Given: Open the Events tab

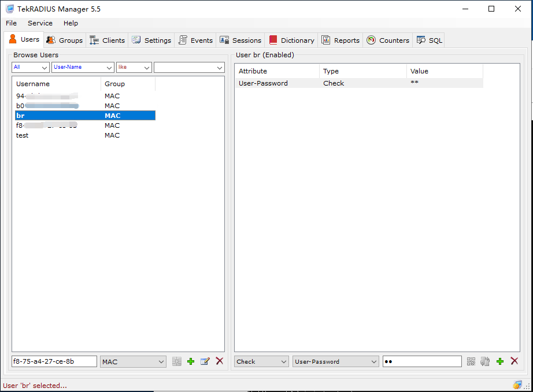Looking at the screenshot, I should click(195, 40).
